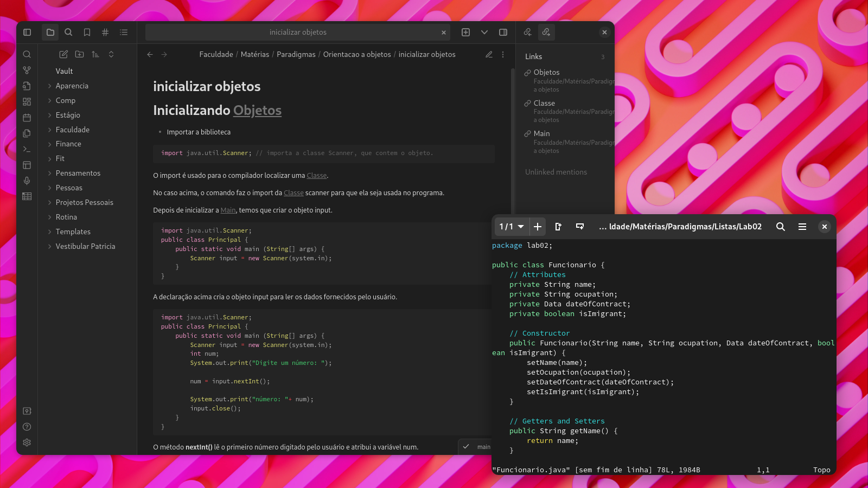Expand the Faculdade folder

[x=73, y=130]
